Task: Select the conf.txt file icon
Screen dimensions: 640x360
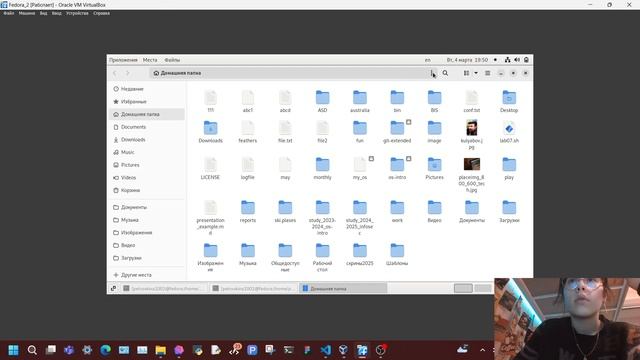Action: pyautogui.click(x=471, y=98)
